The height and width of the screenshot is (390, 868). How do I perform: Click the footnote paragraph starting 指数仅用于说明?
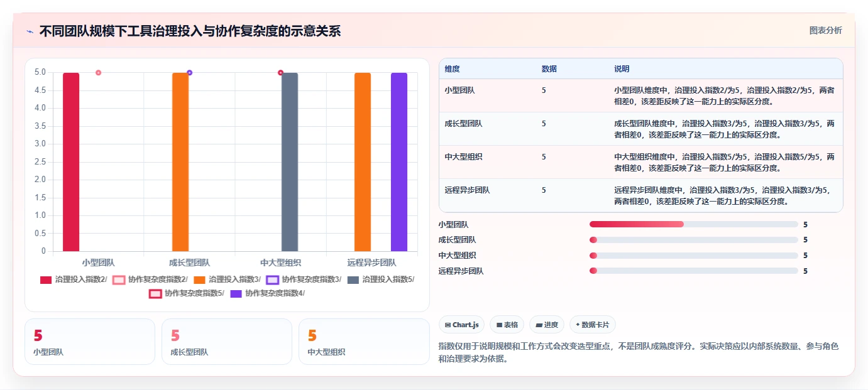click(x=639, y=352)
